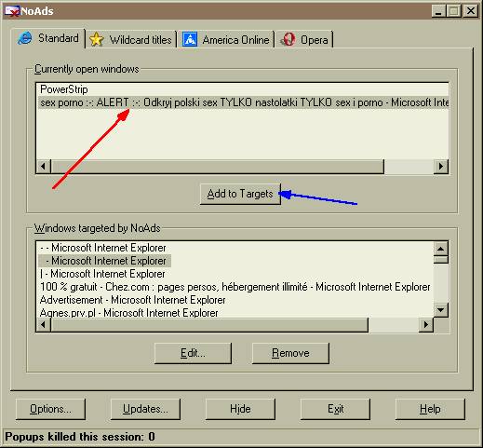The width and height of the screenshot is (483, 448).
Task: Click up arrow of targets list scrollbar
Action: tap(441, 249)
